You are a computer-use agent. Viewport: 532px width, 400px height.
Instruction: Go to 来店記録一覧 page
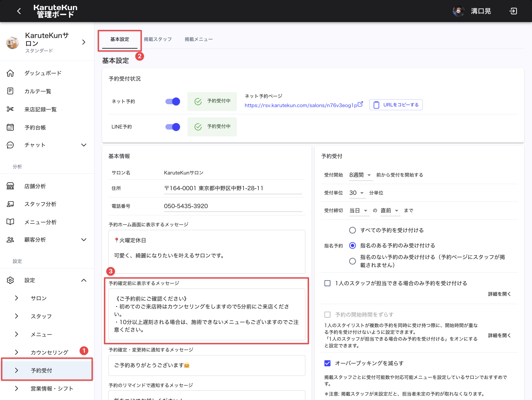pos(40,109)
